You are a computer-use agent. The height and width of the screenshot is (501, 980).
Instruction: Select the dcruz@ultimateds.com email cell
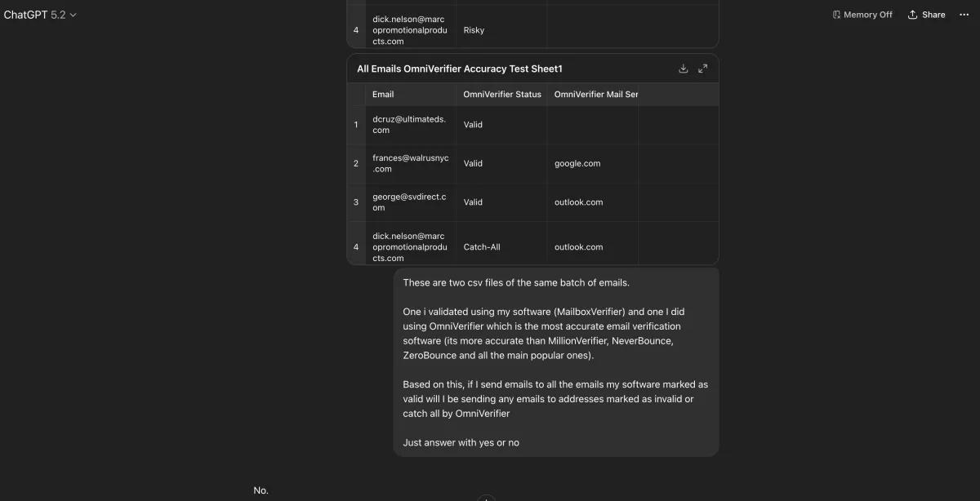pyautogui.click(x=409, y=125)
